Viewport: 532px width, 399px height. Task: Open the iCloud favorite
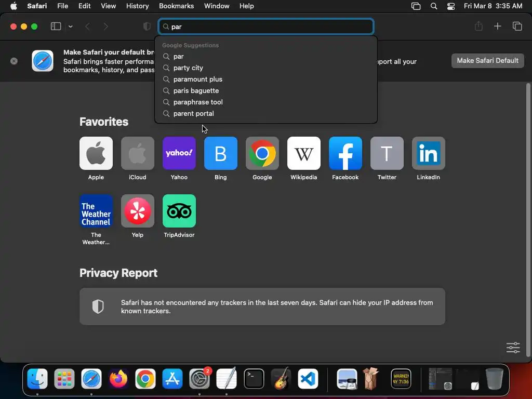[137, 153]
